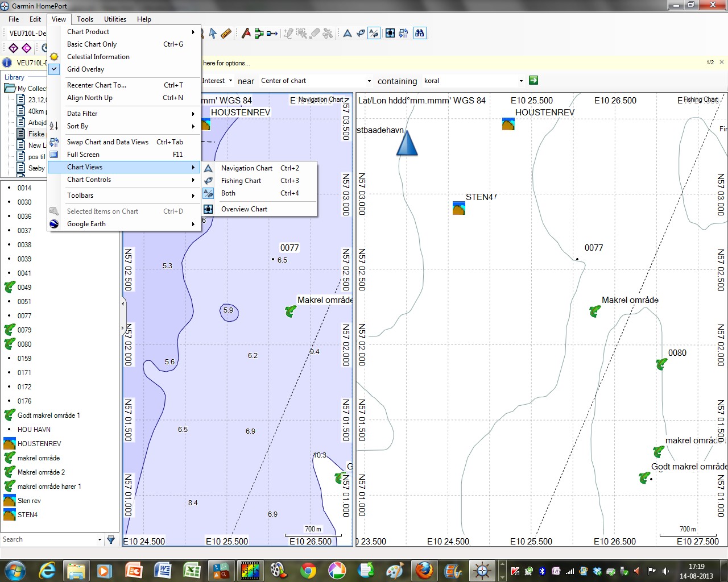
Task: Toggle Basic Chart Only option
Action: pyautogui.click(x=125, y=44)
